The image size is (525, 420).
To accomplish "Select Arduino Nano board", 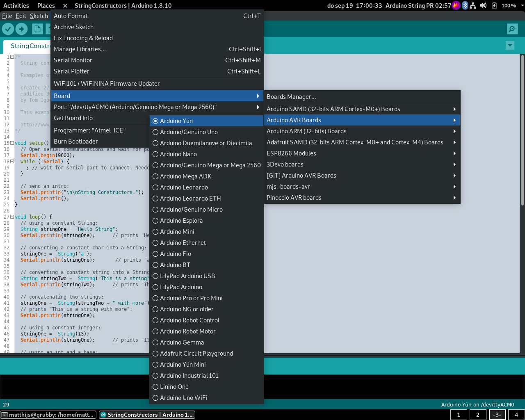I will click(x=206, y=154).
